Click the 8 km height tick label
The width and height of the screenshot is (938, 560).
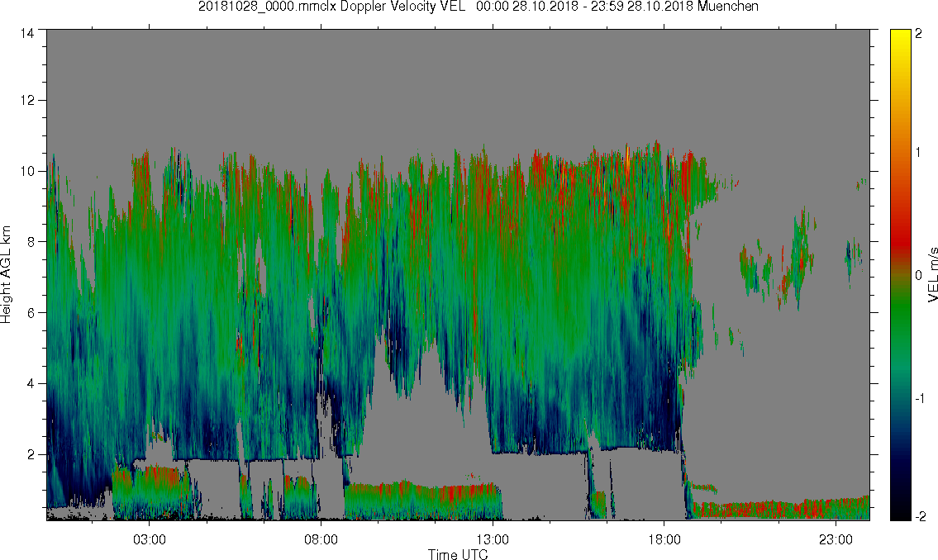pos(31,241)
